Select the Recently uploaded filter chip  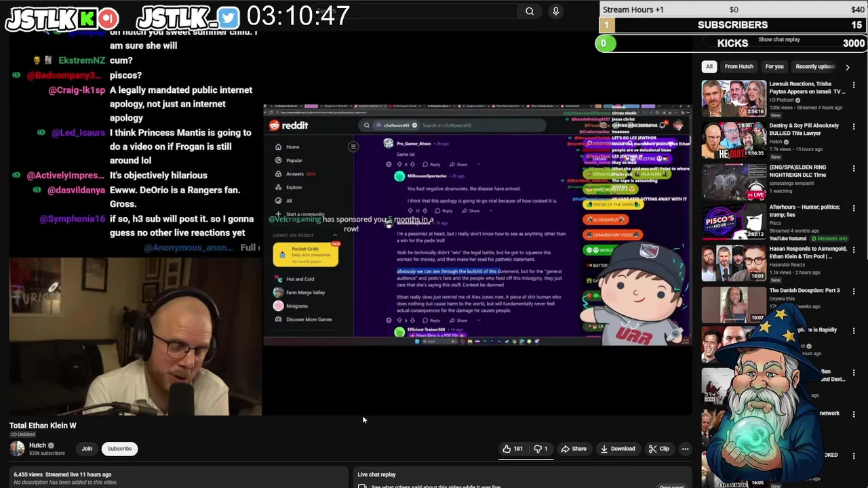pos(815,66)
